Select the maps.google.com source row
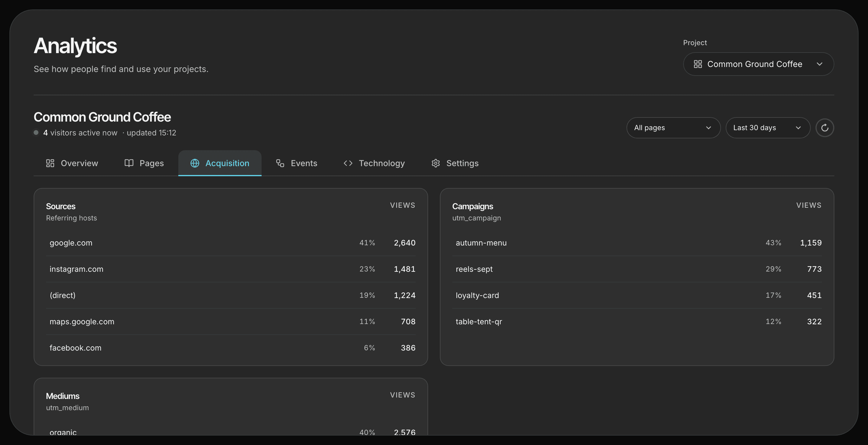 (231, 321)
